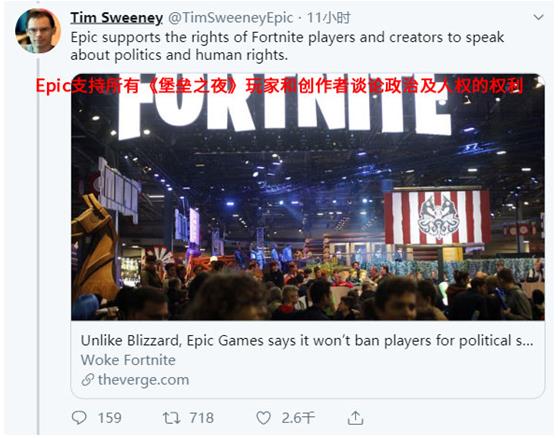Click the link chain icon beside theverge.com
Screen dimensions: 558x438
click(88, 380)
